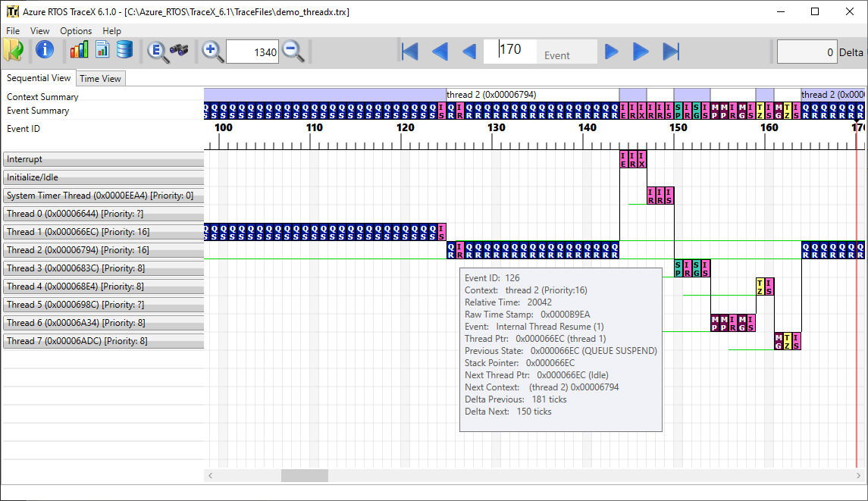This screenshot has height=501, width=868.
Task: Select the Thread 1 (0x000066EC) row
Action: [x=104, y=232]
